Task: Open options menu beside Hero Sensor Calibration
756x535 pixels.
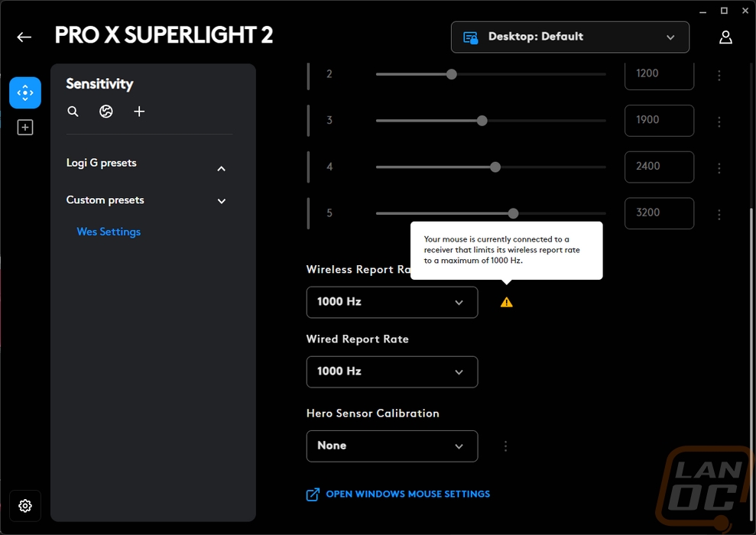Action: tap(505, 446)
